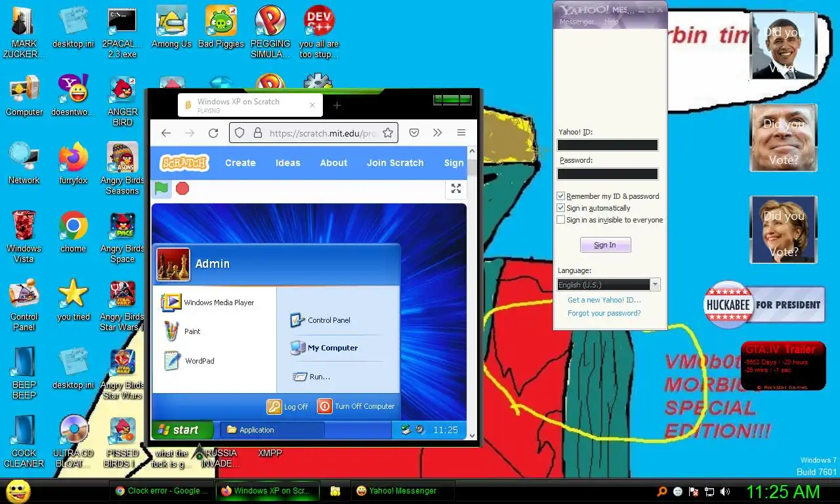This screenshot has width=840, height=504.
Task: Expand the Language dropdown in Yahoo Messenger
Action: point(655,285)
